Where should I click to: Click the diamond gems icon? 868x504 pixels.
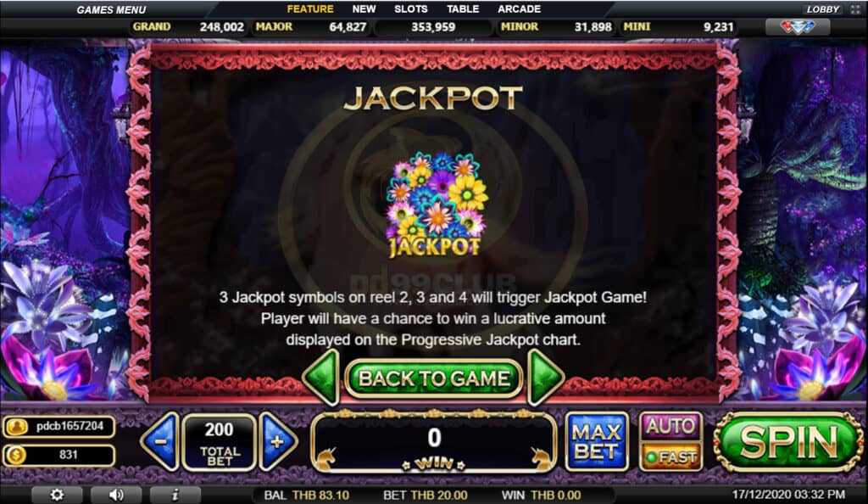pos(797,26)
